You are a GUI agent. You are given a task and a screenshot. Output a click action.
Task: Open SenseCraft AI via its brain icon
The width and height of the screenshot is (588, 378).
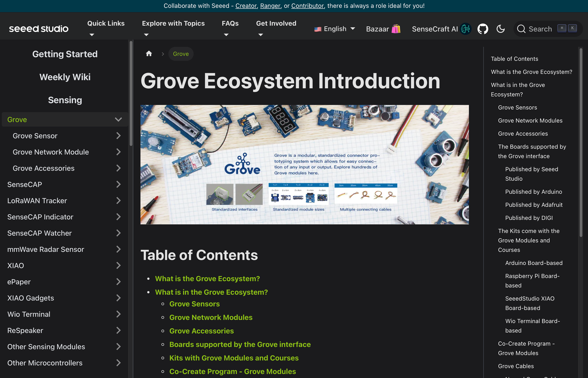466,29
